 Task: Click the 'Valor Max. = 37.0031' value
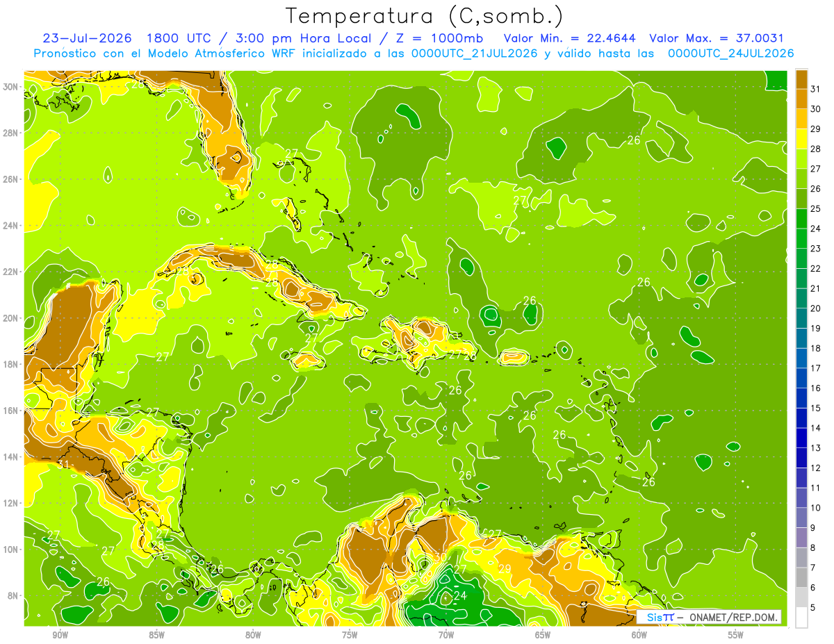click(716, 38)
